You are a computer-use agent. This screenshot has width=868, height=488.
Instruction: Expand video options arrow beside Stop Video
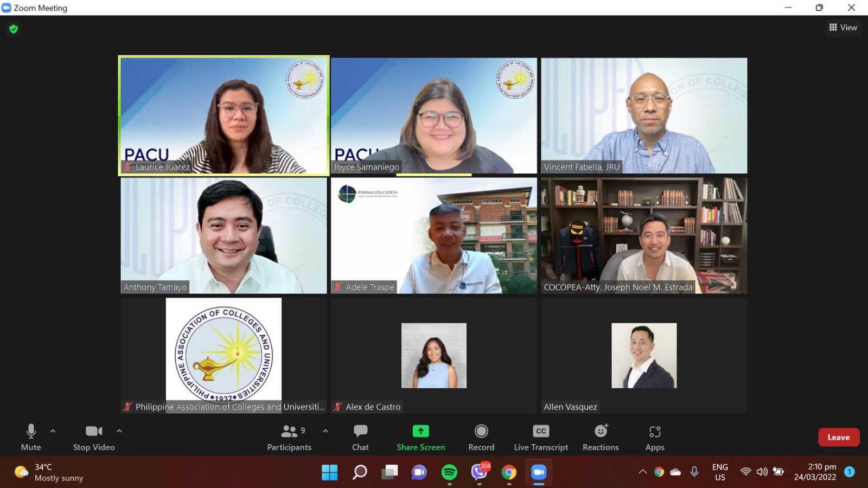click(x=119, y=431)
